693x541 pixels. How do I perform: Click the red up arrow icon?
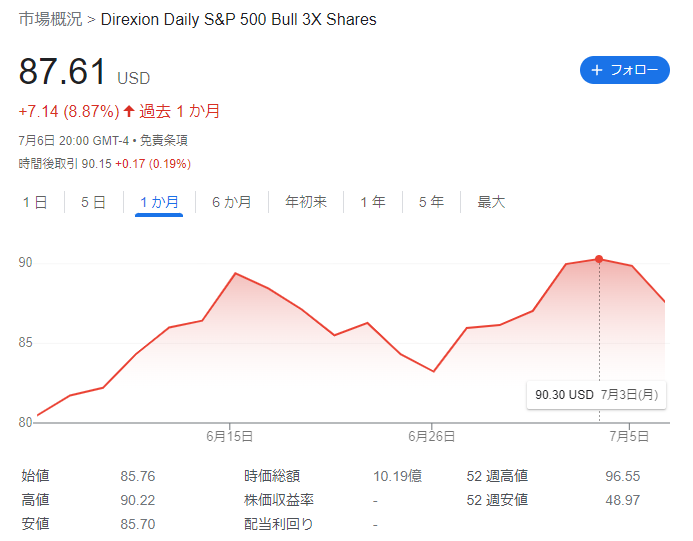(129, 111)
